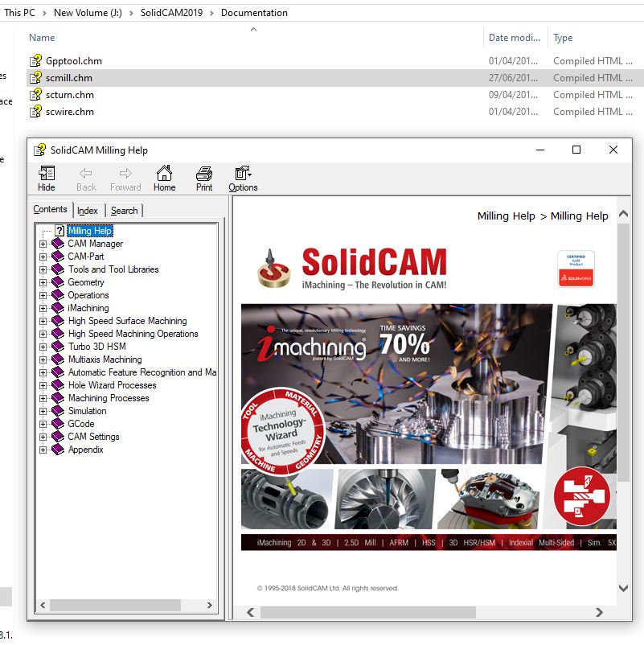Click the Documentation breadcrumb in the address bar

[254, 13]
